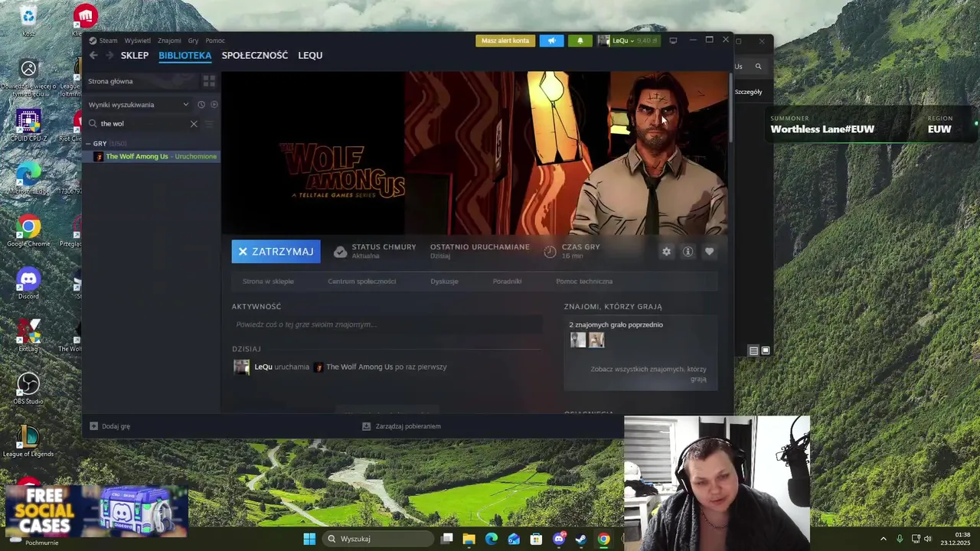Viewport: 980px width, 551px height.
Task: Toggle the collections grid view icon
Action: (x=209, y=81)
